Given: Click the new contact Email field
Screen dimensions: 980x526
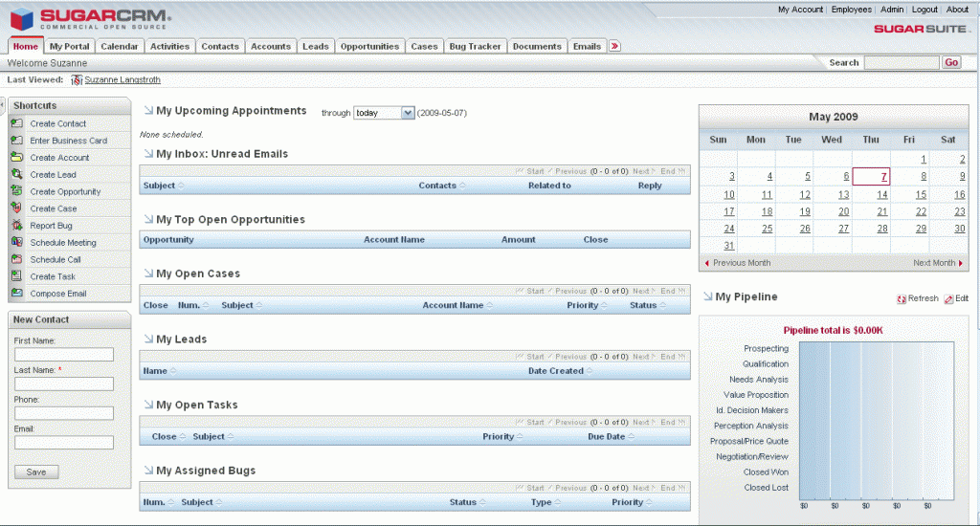Looking at the screenshot, I should click(64, 442).
